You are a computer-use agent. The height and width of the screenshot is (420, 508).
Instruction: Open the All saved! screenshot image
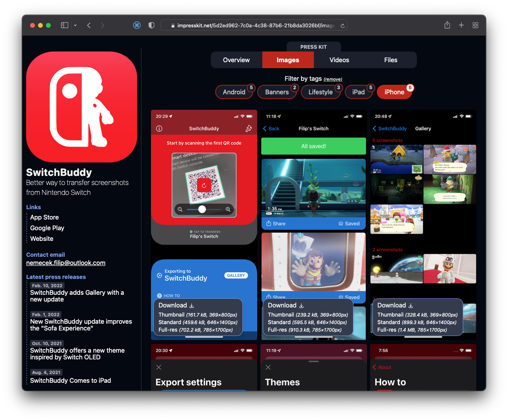pos(313,225)
